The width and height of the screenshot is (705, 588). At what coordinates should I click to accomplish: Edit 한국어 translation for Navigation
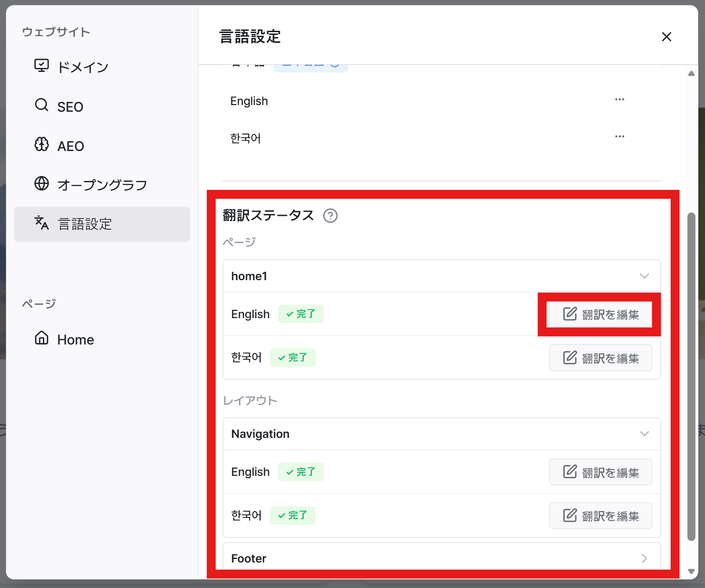600,516
